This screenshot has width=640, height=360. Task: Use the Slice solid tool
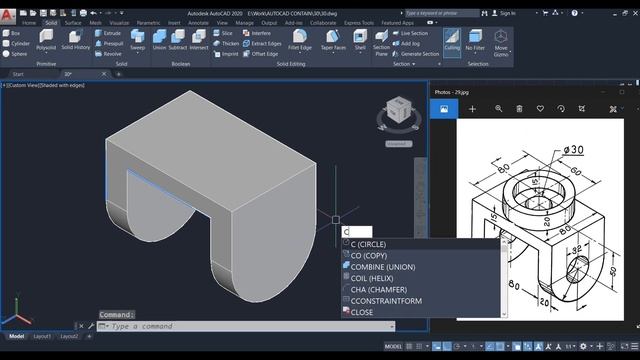[x=223, y=33]
